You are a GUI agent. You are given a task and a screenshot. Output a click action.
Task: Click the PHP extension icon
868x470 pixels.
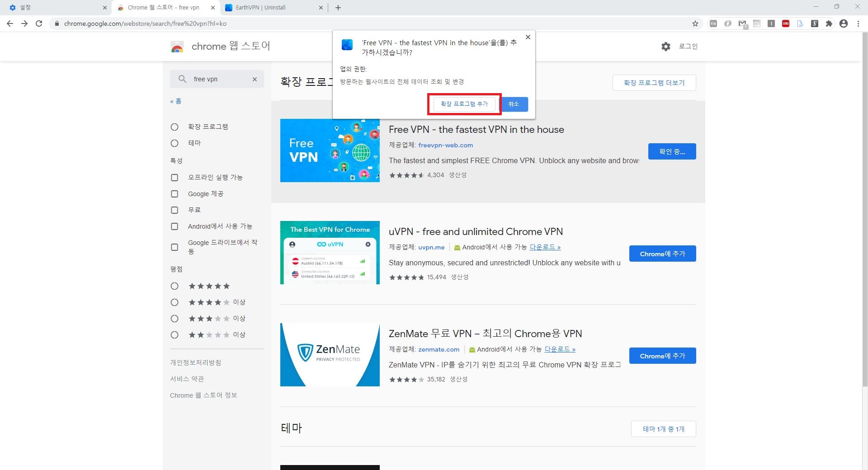(x=757, y=23)
